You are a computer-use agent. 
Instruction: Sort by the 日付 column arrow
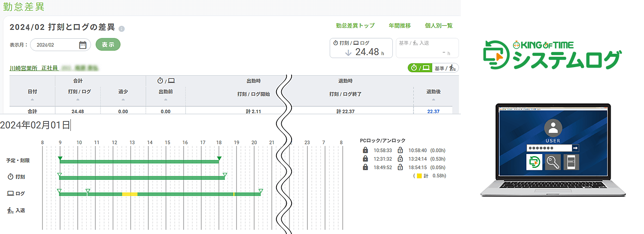(x=32, y=100)
